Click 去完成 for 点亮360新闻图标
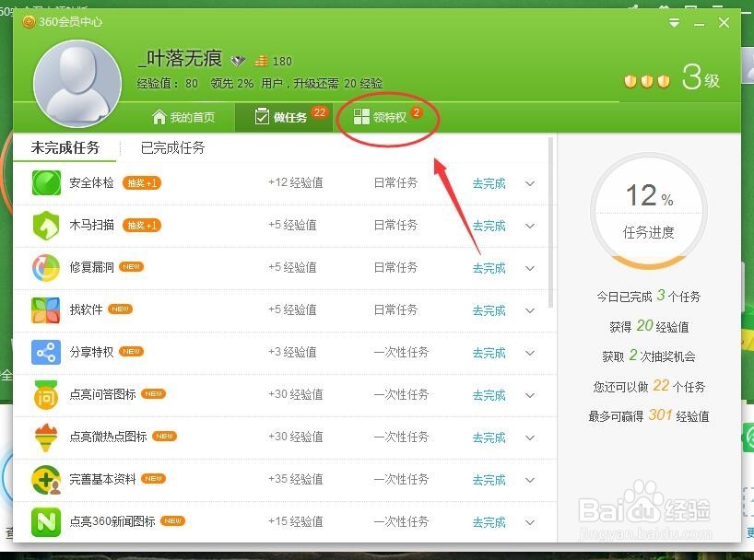The image size is (754, 560). point(489,522)
